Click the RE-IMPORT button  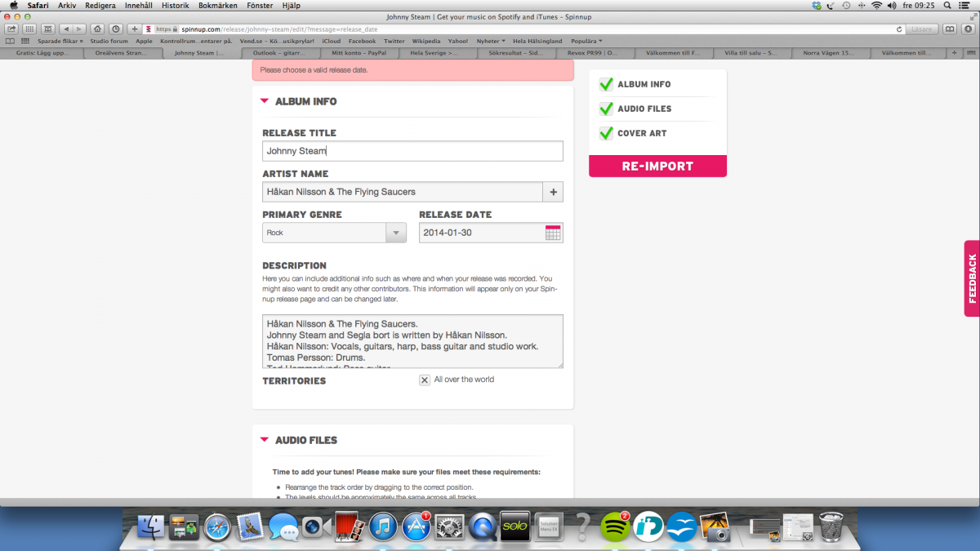point(657,166)
